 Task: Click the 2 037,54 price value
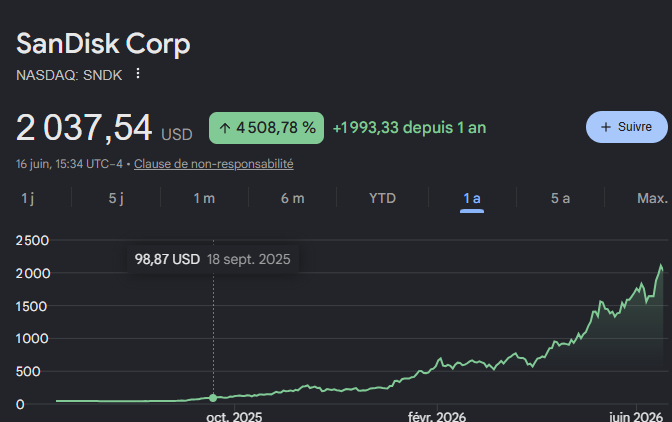(84, 128)
